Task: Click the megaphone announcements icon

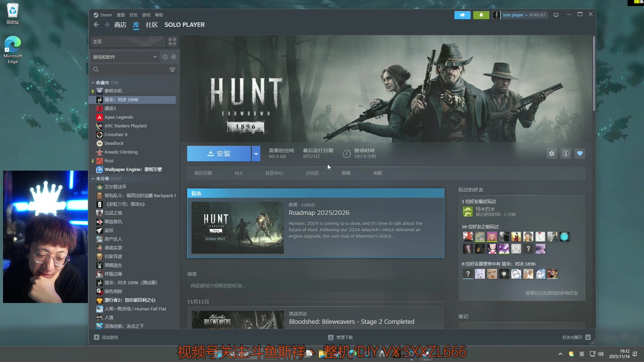Action: 462,15
